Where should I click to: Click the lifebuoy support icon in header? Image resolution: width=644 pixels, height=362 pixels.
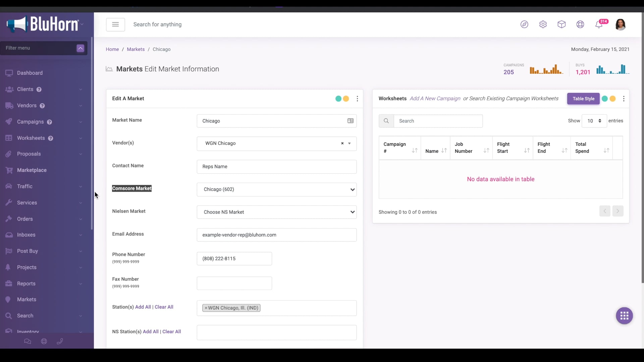(x=580, y=24)
